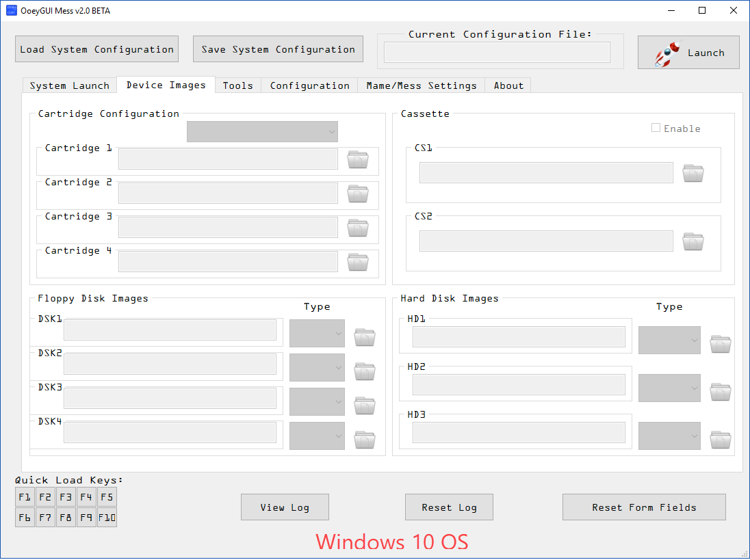Click the HD1 browse folder icon

[x=721, y=344]
